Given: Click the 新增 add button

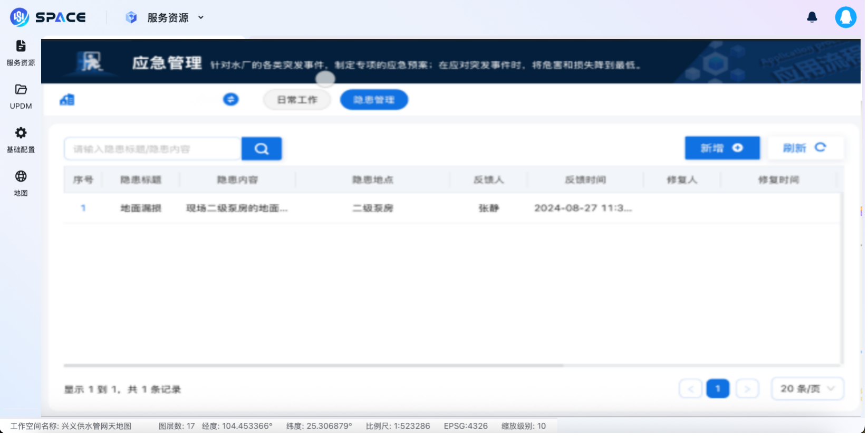Looking at the screenshot, I should point(722,148).
